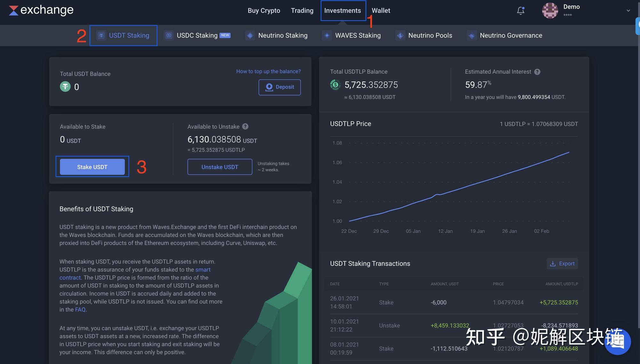Click the TYPE column header

click(x=384, y=284)
